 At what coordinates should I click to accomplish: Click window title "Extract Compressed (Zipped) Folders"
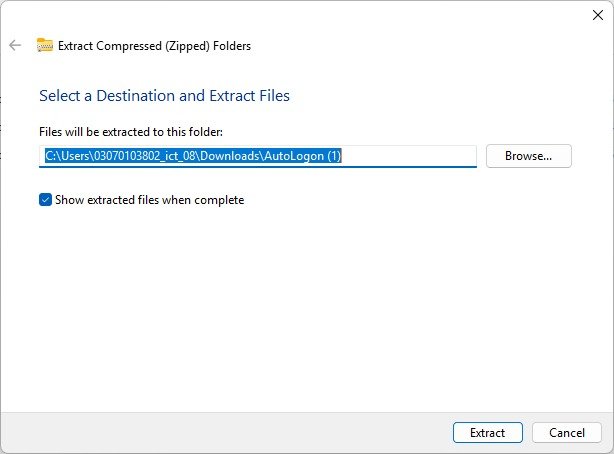coord(155,45)
